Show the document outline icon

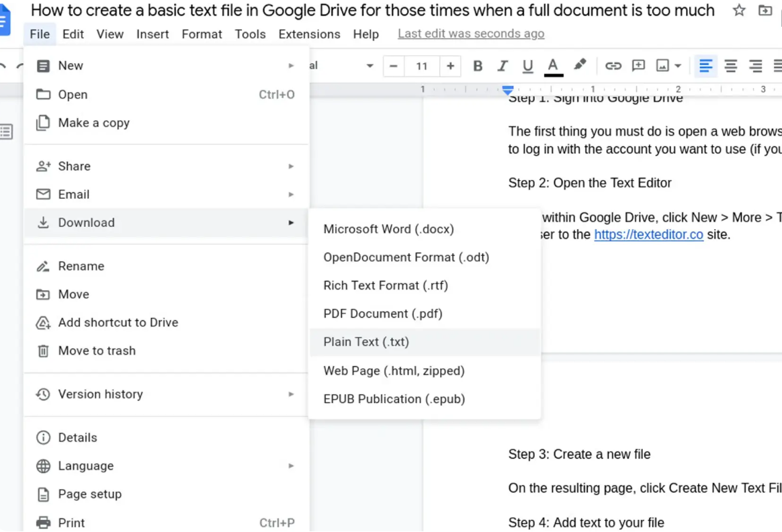click(x=6, y=132)
